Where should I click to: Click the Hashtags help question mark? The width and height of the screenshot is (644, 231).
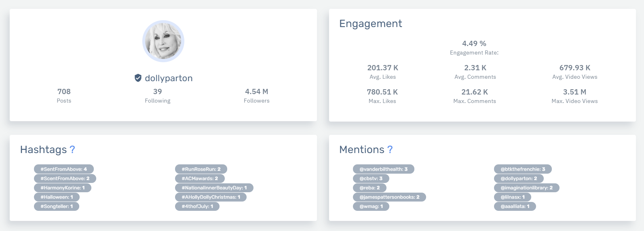72,150
